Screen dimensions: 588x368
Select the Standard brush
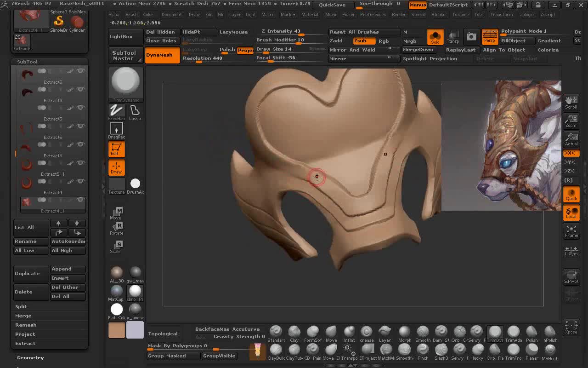pos(276,333)
